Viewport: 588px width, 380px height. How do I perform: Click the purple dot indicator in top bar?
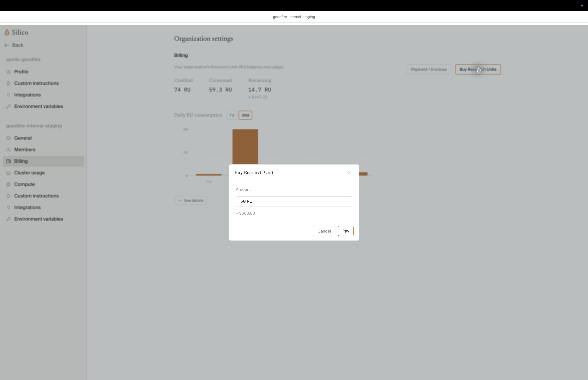tap(582, 5)
